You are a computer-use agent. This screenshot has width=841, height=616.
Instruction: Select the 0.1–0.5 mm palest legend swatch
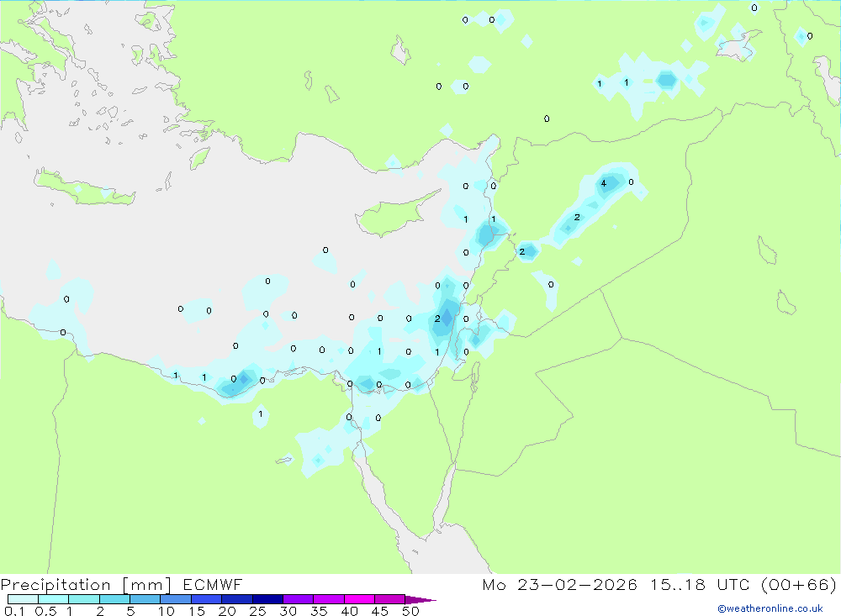tap(23, 599)
